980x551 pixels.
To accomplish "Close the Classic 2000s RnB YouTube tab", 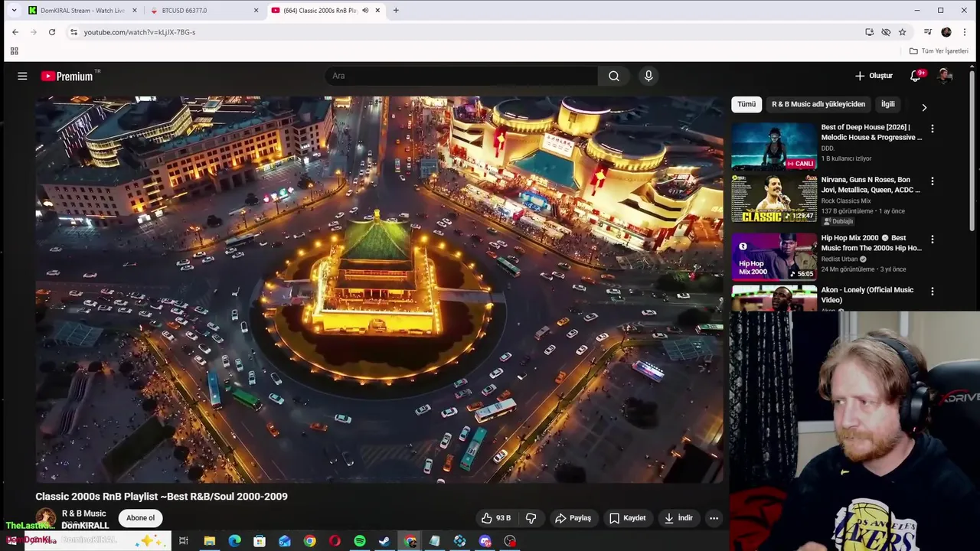I will [377, 11].
